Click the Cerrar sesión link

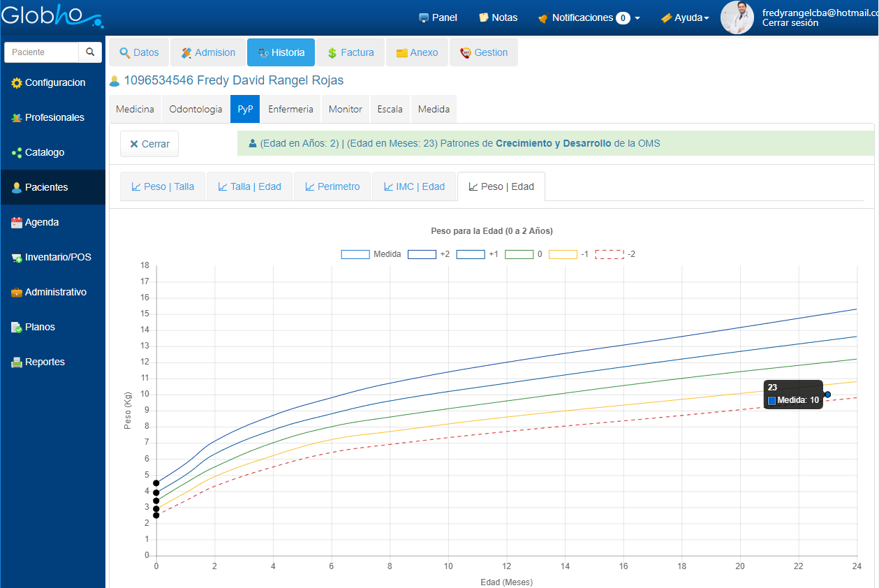[790, 23]
